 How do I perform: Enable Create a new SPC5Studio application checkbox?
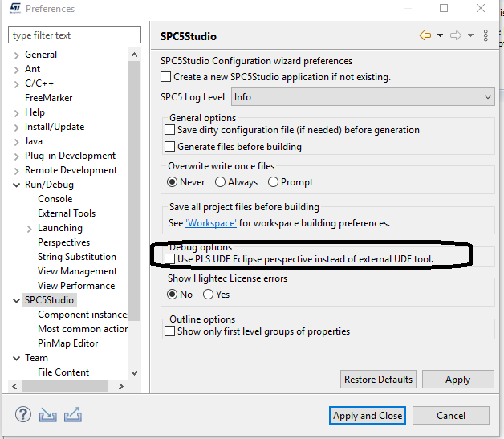[165, 77]
